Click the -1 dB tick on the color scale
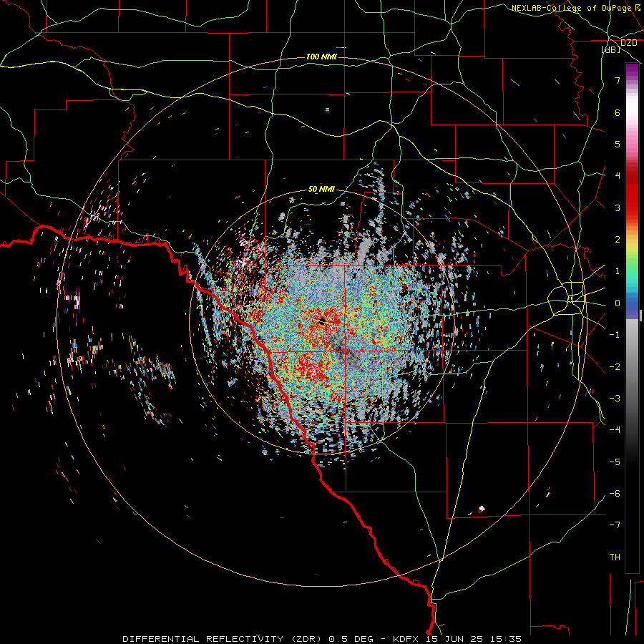 click(615, 335)
